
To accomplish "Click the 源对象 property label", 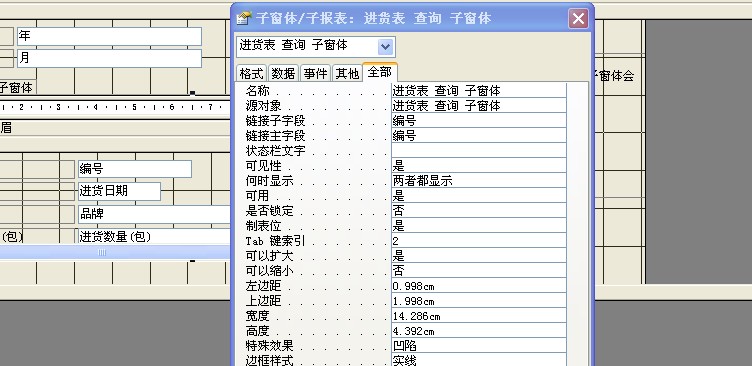I will [x=263, y=106].
